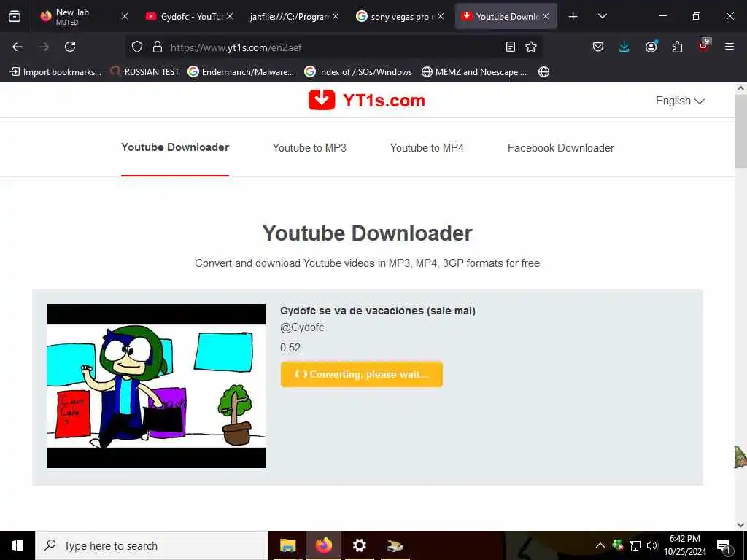Open Windows Start menu

click(x=18, y=545)
